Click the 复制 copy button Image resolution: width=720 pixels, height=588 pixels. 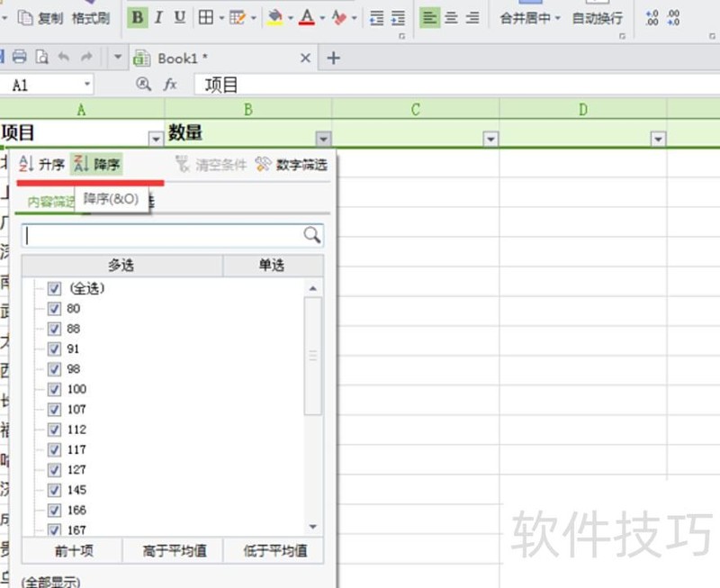click(40, 18)
